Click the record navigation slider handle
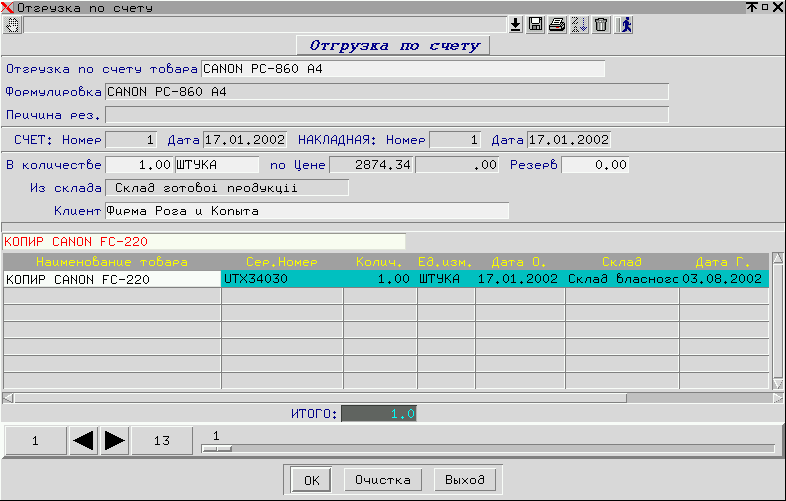 [217, 448]
